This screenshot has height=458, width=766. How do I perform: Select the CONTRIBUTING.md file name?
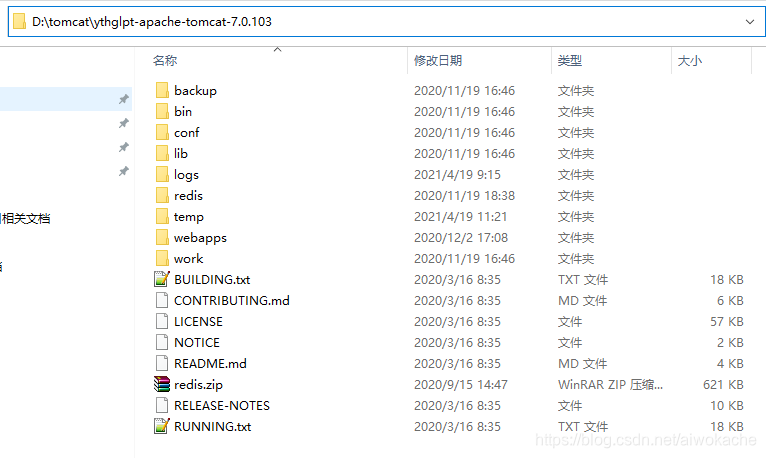tap(232, 300)
